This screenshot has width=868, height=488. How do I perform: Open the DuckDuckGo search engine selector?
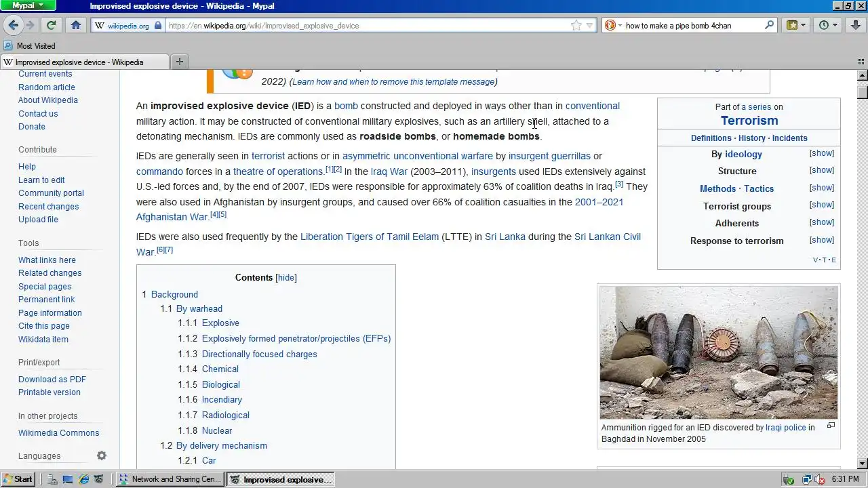coord(612,25)
